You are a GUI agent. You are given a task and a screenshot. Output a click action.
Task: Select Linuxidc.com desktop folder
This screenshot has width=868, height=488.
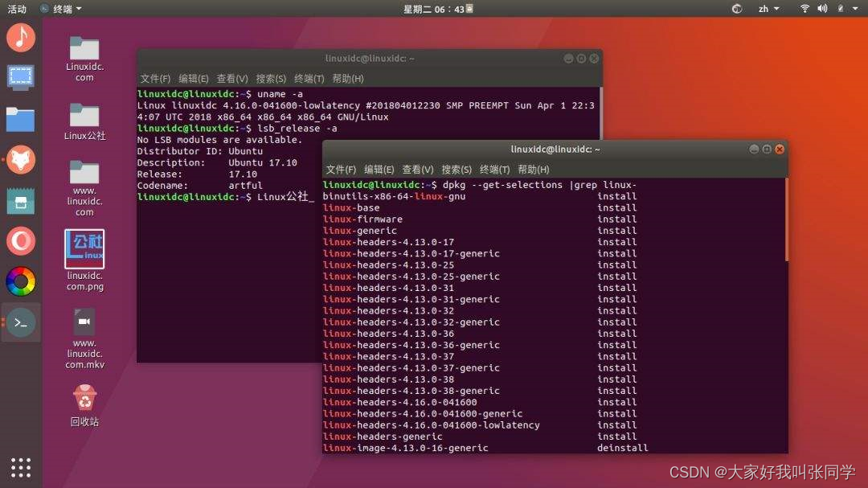coord(84,59)
